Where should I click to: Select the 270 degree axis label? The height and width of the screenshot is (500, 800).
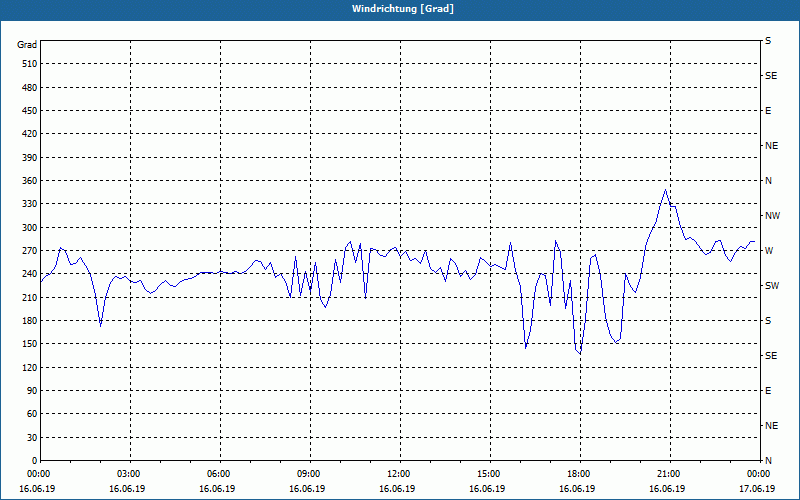tap(30, 251)
